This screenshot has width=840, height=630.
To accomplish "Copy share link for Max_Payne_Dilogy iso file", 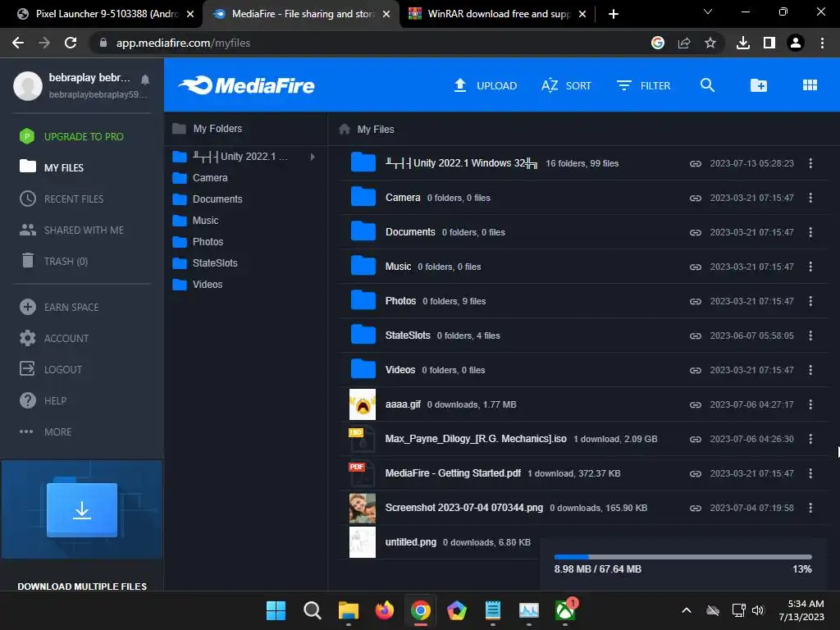I will click(x=696, y=439).
